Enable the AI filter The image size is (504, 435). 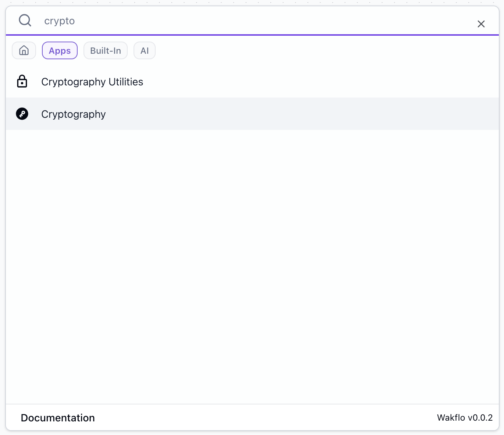[144, 50]
